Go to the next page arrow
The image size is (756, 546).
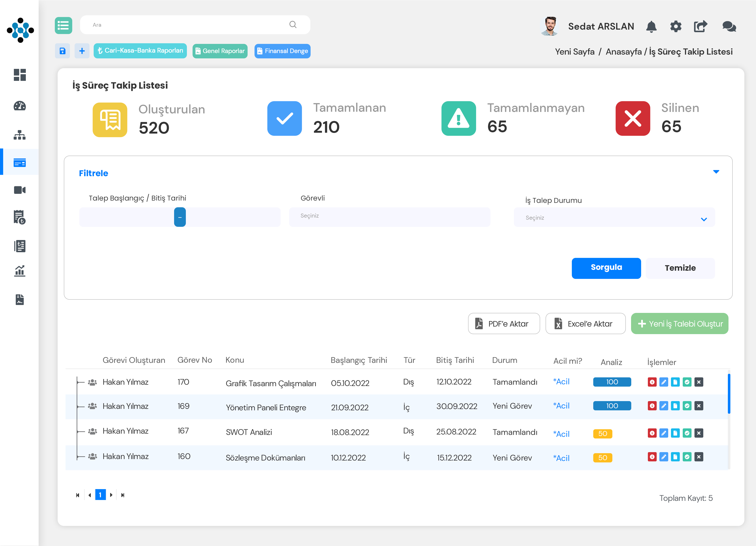111,495
